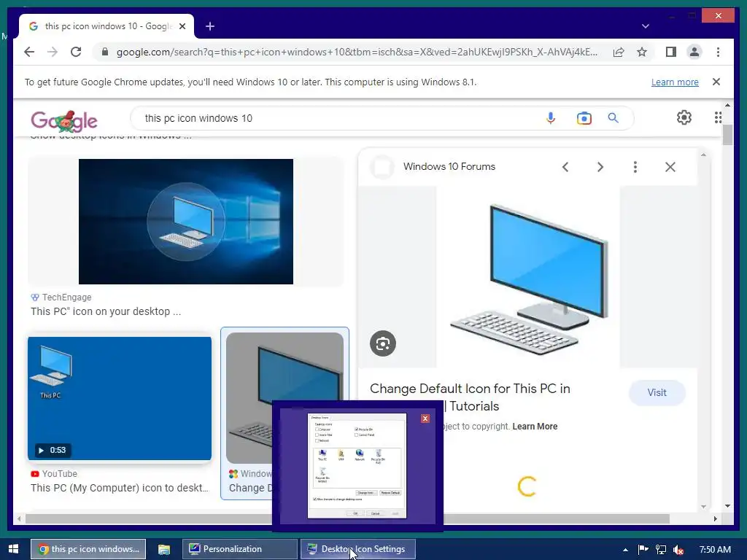747x560 pixels.
Task: Select the this pc icon windows tab
Action: (x=107, y=26)
